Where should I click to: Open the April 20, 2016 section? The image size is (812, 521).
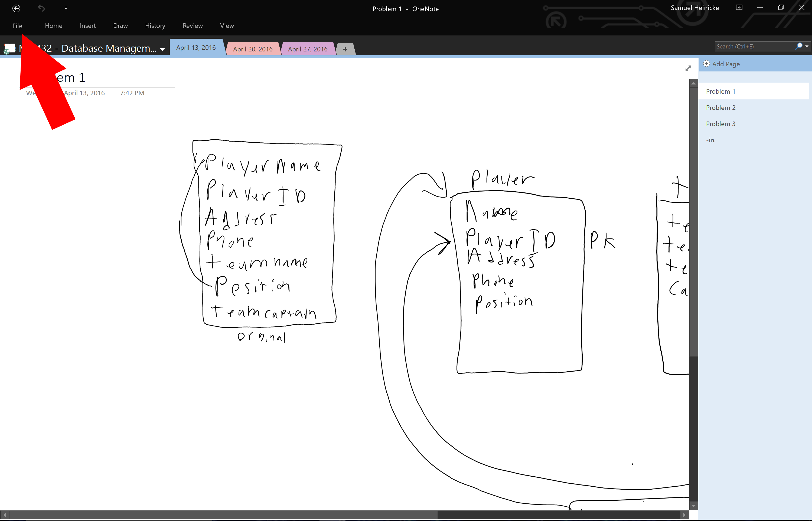(253, 49)
